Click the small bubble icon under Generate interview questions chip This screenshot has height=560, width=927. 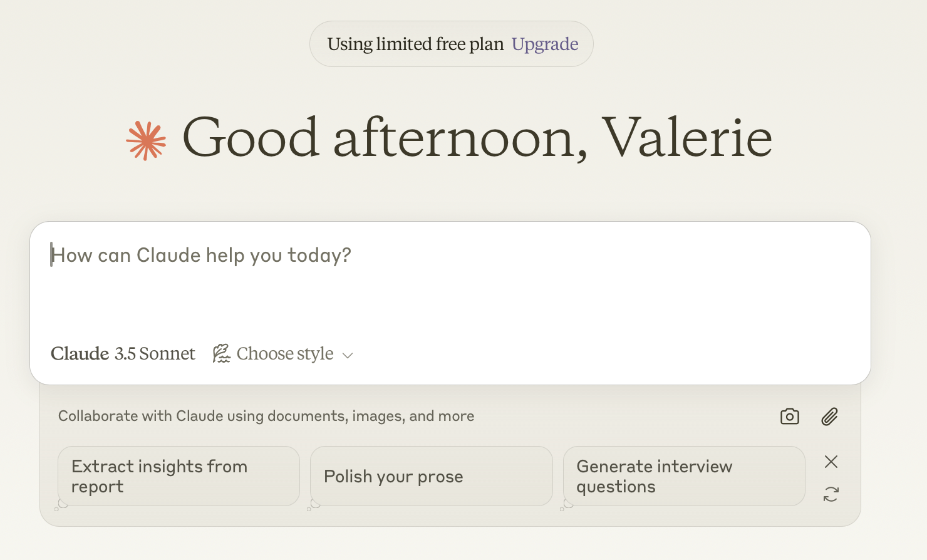(x=566, y=505)
